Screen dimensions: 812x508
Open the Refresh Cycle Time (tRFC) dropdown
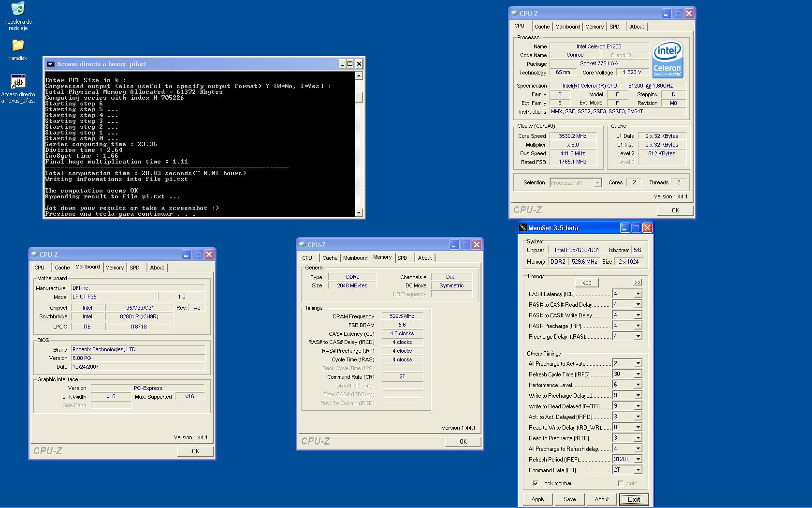point(638,374)
